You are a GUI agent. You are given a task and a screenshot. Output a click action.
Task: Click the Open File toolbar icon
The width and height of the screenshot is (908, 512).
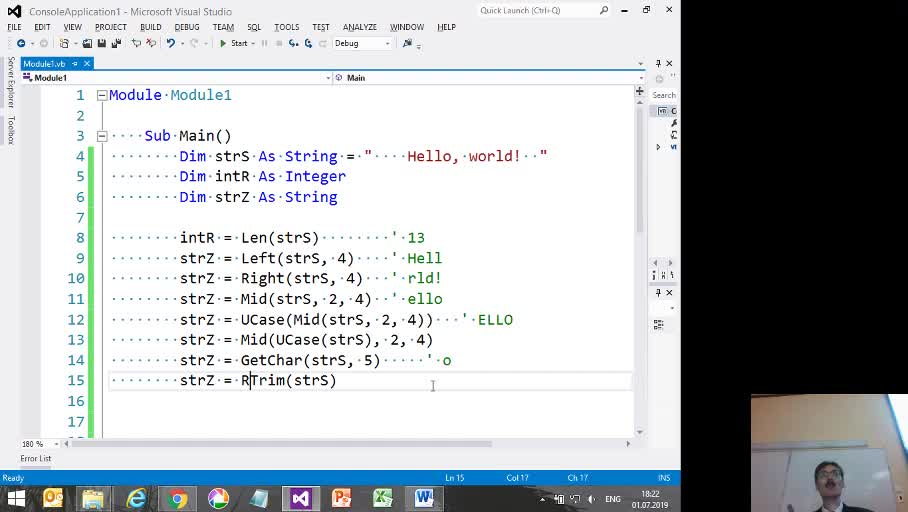pos(87,43)
